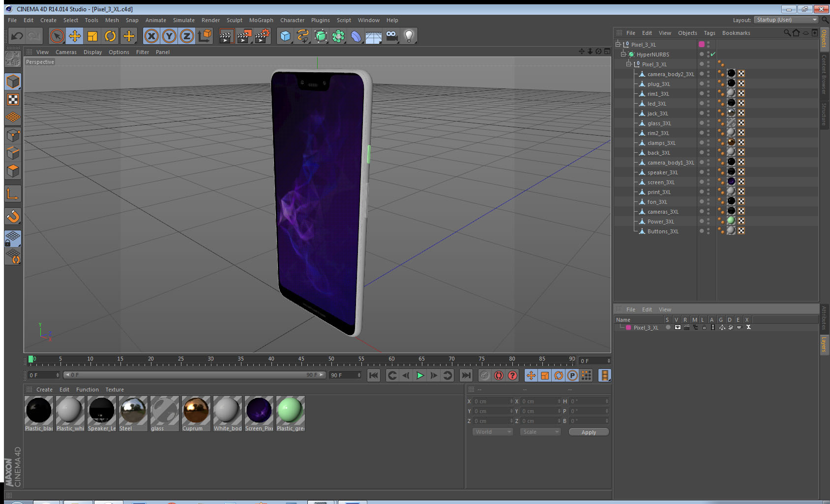Open the MoGraph menu

pos(261,20)
